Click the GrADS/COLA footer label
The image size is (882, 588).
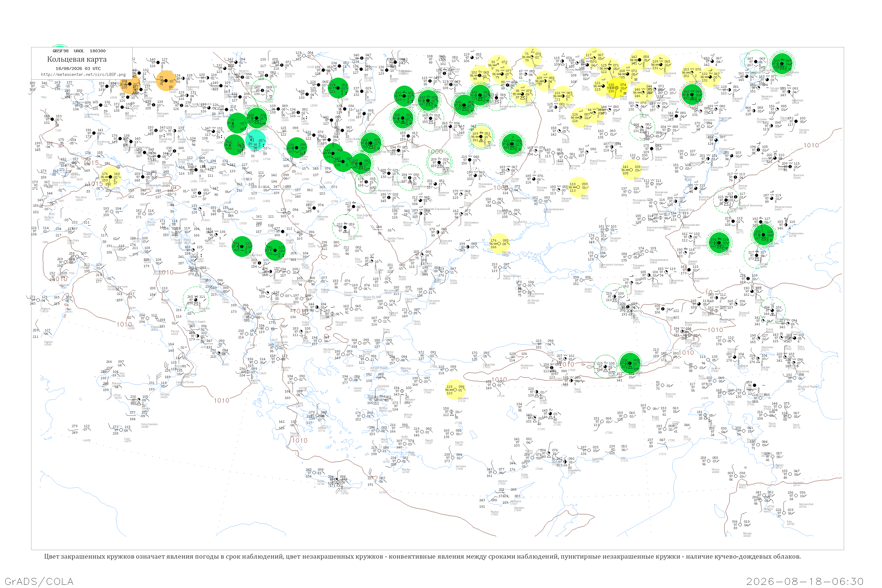pyautogui.click(x=39, y=581)
